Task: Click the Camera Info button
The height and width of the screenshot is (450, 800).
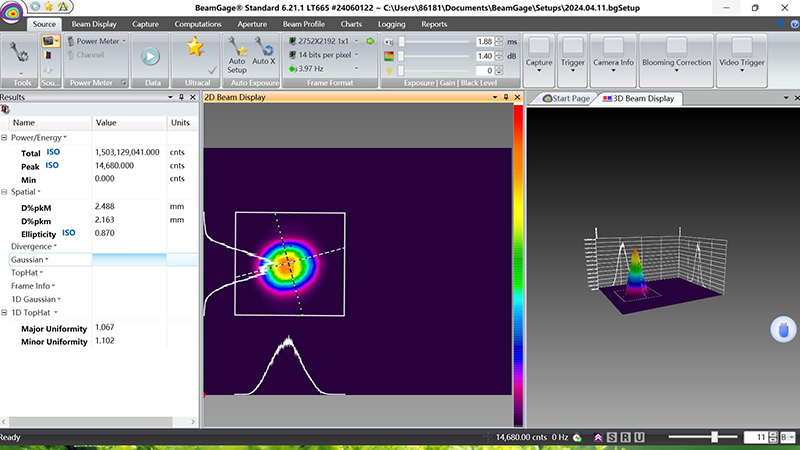Action: tap(613, 53)
